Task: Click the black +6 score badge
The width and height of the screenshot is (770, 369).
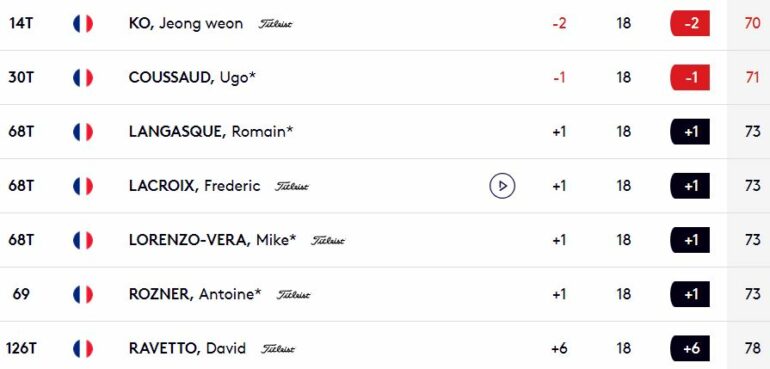Action: (690, 348)
